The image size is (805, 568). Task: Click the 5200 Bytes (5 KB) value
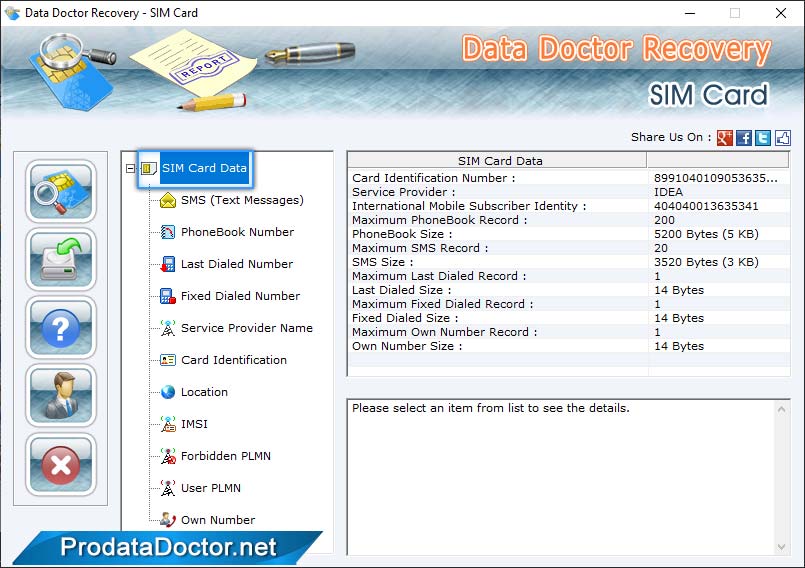[x=706, y=234]
